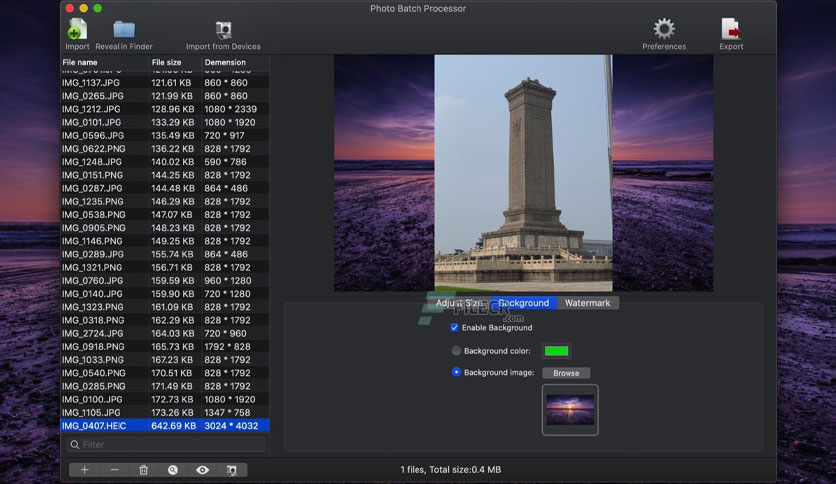
Task: Select IMG_0265.JPG row
Action: click(x=165, y=96)
